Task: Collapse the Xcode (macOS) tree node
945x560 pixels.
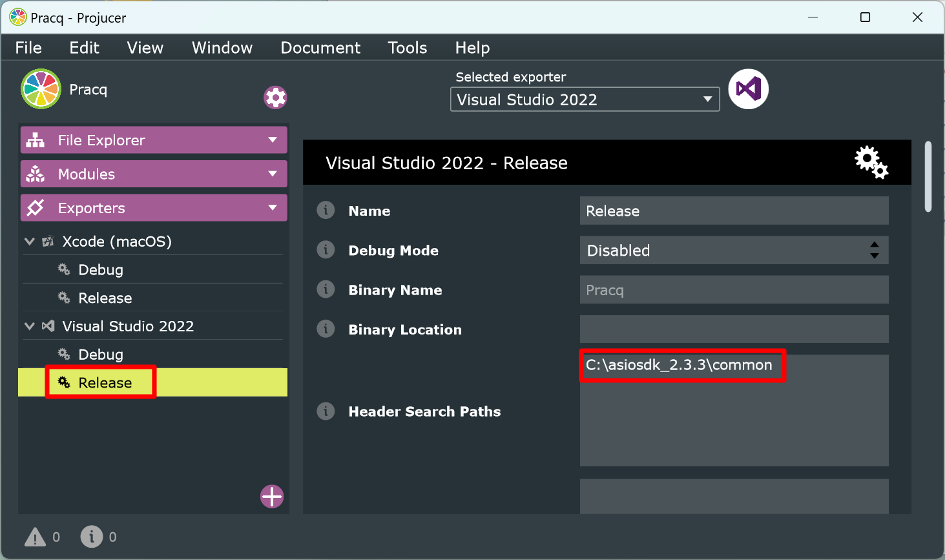Action: point(29,242)
